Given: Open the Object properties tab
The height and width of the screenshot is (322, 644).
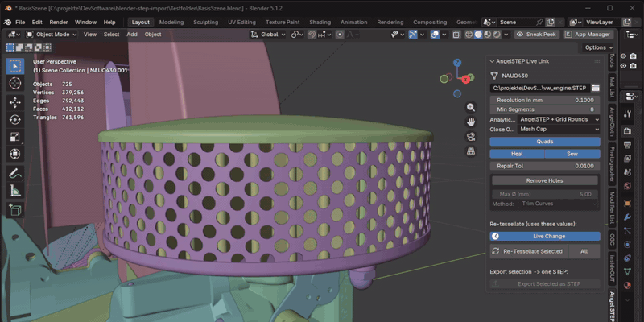Looking at the screenshot, I should (627, 203).
